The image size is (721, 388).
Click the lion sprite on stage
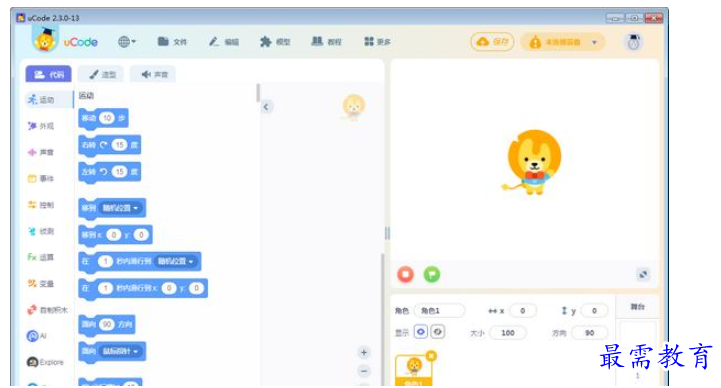pos(533,162)
